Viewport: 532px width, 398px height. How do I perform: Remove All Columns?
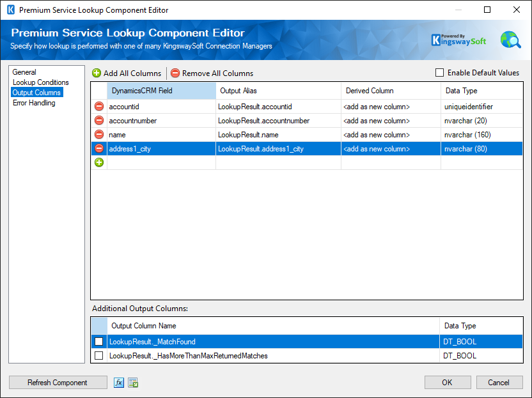click(x=212, y=73)
